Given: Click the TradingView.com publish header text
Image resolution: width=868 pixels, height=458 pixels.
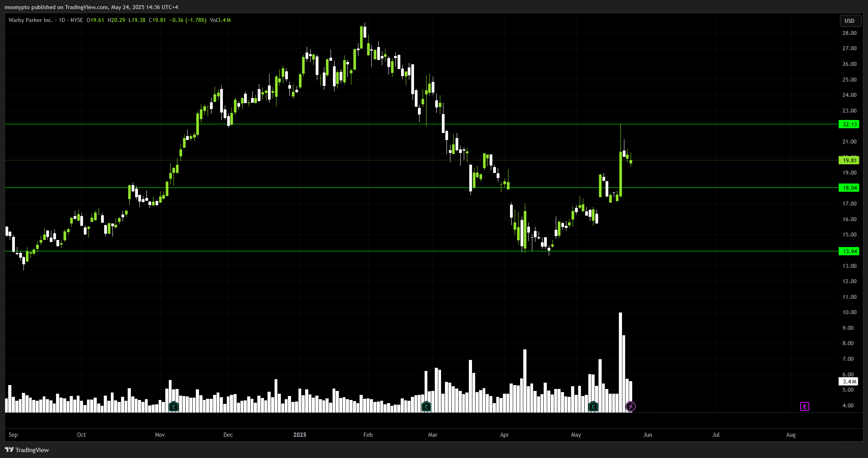Looking at the screenshot, I should coord(91,7).
